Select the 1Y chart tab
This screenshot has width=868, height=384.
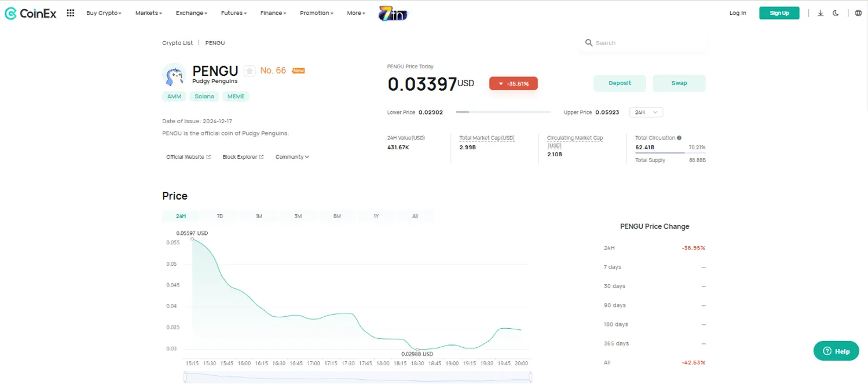[x=376, y=216]
